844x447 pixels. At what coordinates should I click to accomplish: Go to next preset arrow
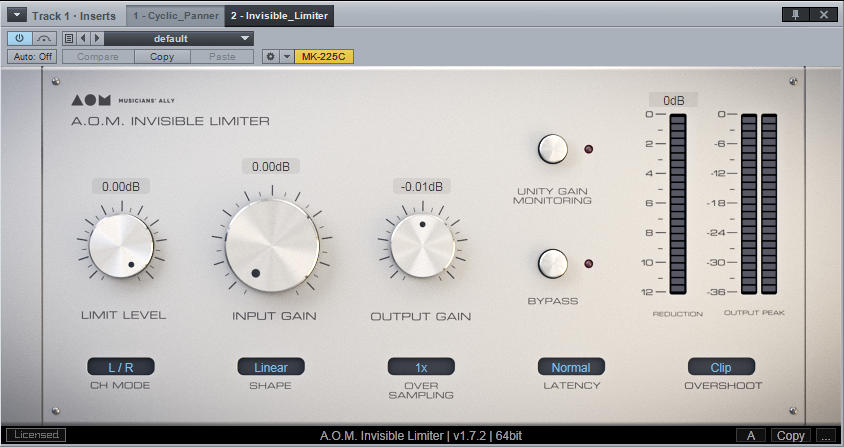click(x=97, y=38)
